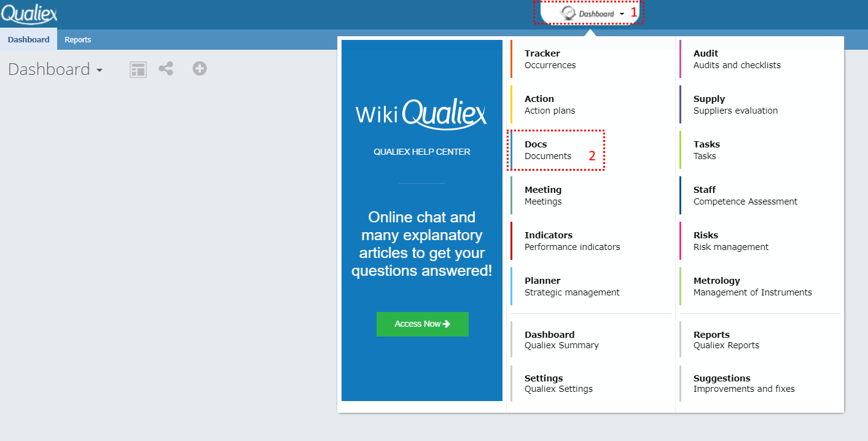868x441 pixels.
Task: Open Indicators Performance indicators module
Action: pos(591,241)
